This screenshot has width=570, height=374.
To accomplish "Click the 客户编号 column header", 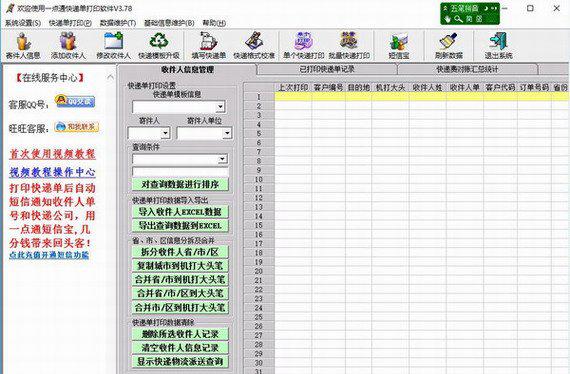I will (x=328, y=87).
